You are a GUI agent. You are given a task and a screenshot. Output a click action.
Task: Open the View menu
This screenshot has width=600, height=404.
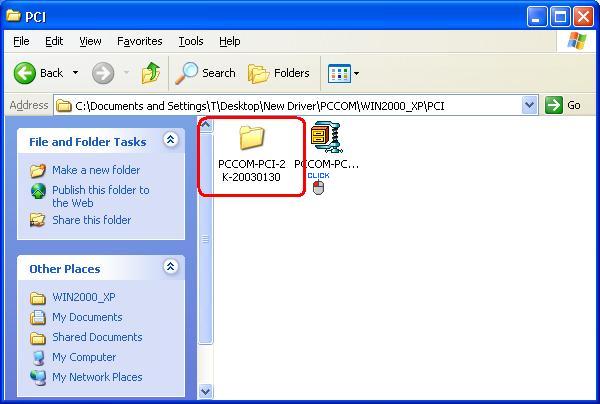click(90, 41)
